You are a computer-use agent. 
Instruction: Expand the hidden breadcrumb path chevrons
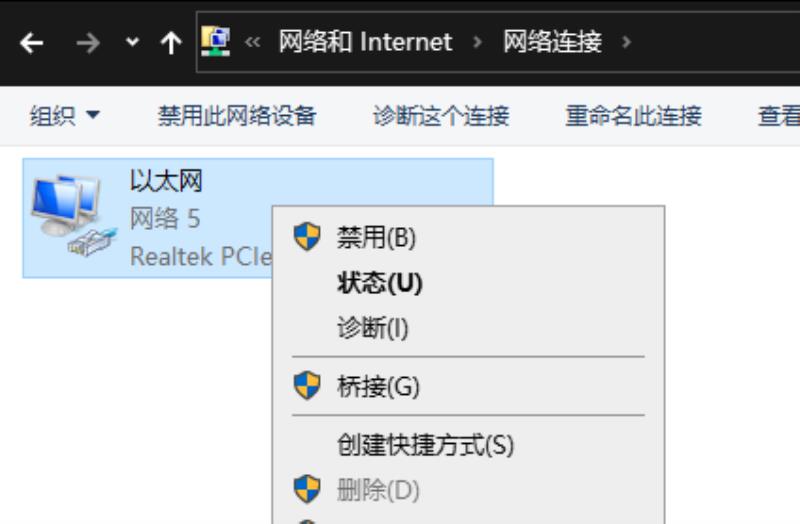tap(253, 42)
